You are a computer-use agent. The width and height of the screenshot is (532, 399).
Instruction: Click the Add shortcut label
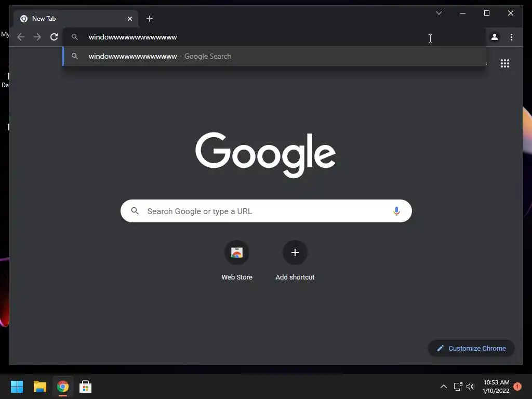295,277
